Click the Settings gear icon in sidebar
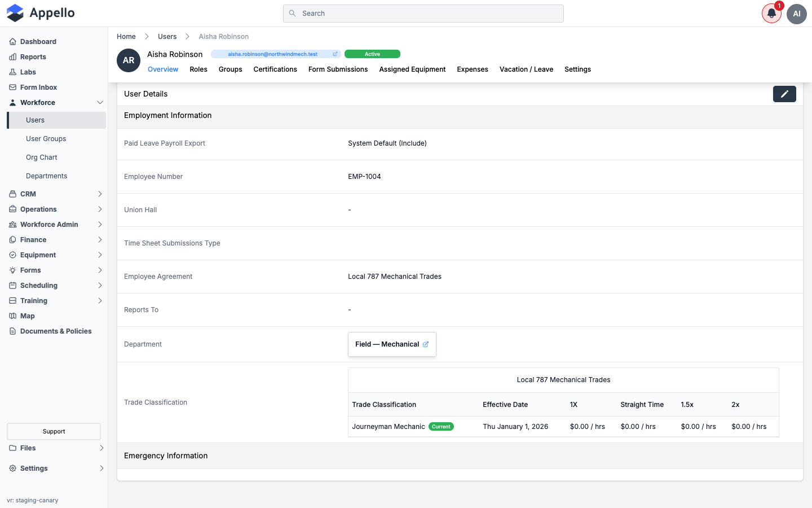The height and width of the screenshot is (508, 812). pyautogui.click(x=12, y=468)
